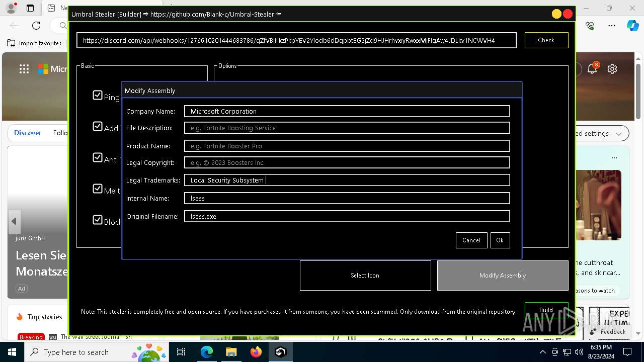
Task: Click the Select Icon button
Action: point(365,276)
